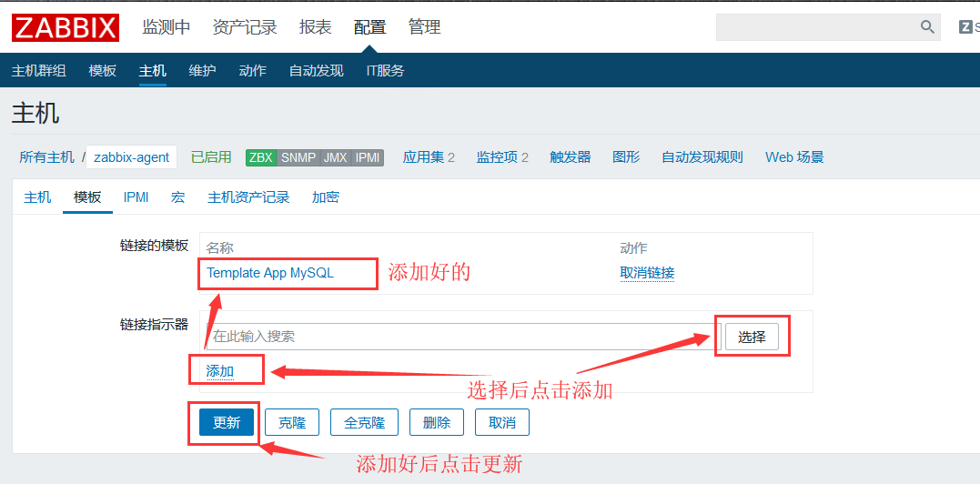
Task: Open Template App MySQL link
Action: click(x=270, y=273)
